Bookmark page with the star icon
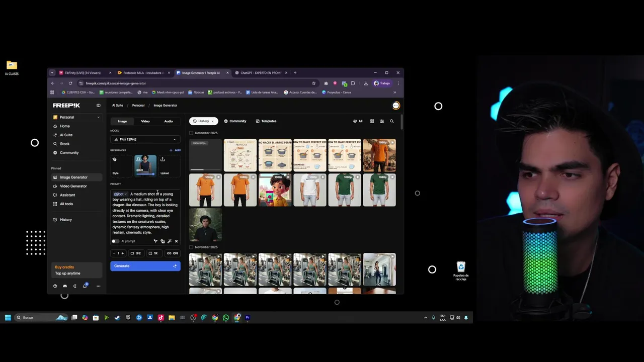 point(314,83)
